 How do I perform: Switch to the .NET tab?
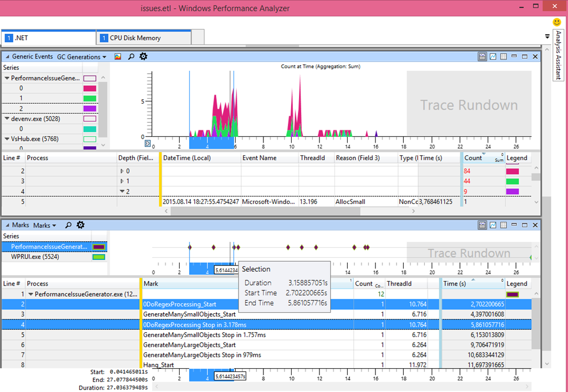pos(49,38)
